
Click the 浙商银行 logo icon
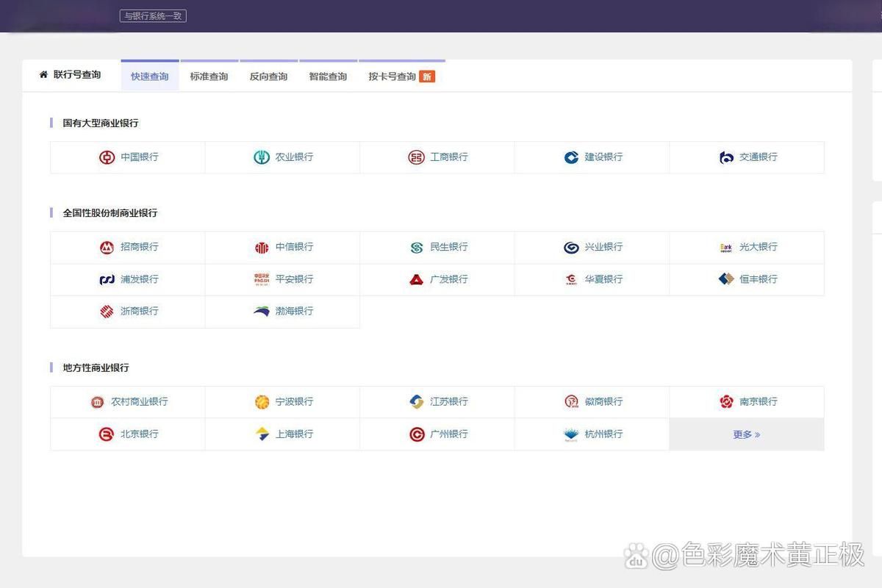tap(107, 312)
